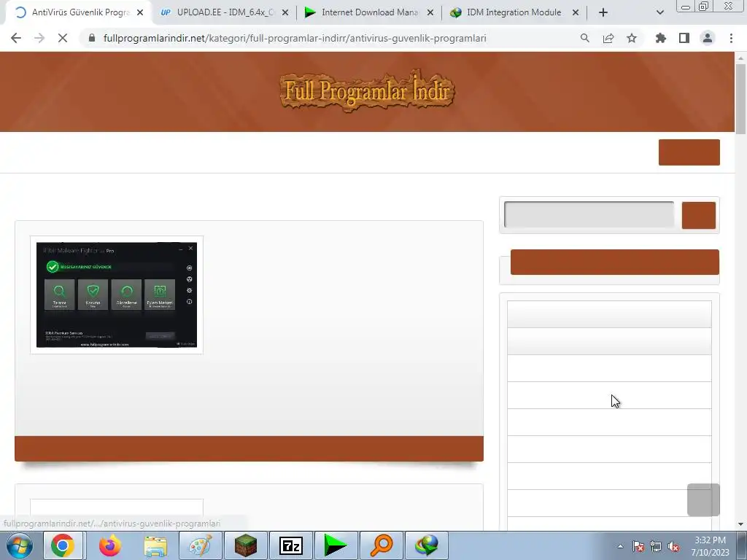Open the Action Center flag icon
This screenshot has width=747, height=560.
[x=638, y=546]
